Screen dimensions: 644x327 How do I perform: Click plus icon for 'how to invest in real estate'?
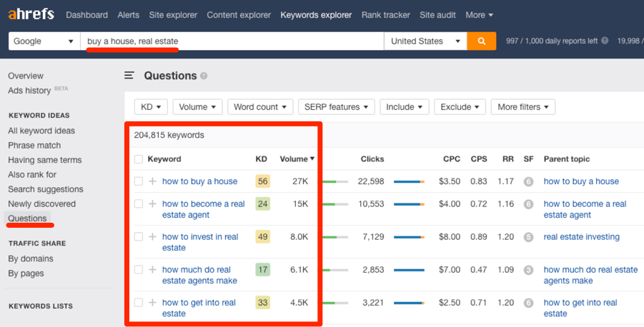[152, 237]
